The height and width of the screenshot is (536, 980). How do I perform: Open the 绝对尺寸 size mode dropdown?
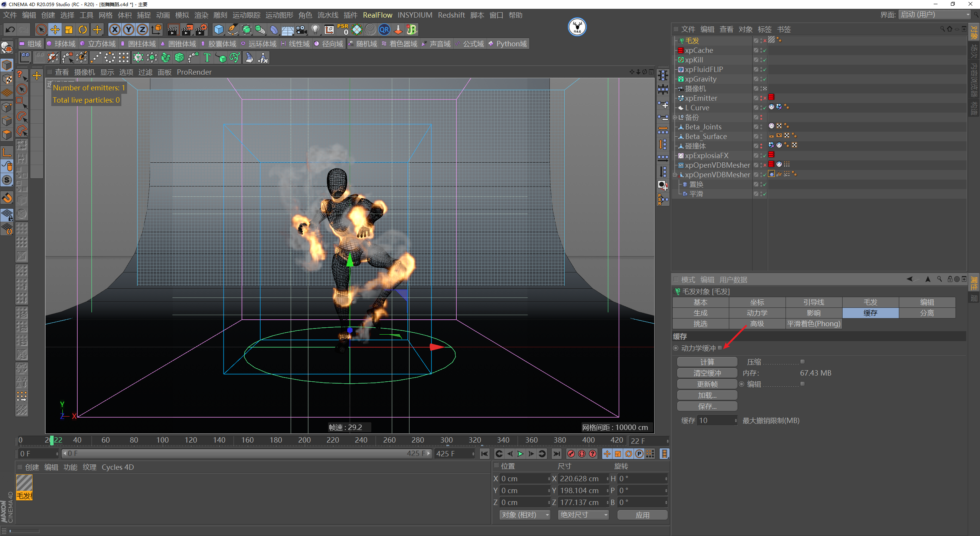(583, 515)
